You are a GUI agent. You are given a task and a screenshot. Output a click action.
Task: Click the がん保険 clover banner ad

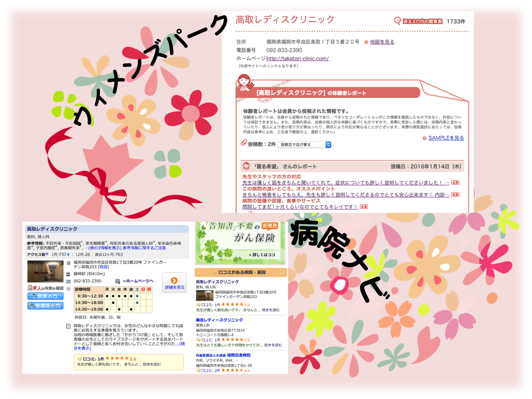click(x=240, y=243)
